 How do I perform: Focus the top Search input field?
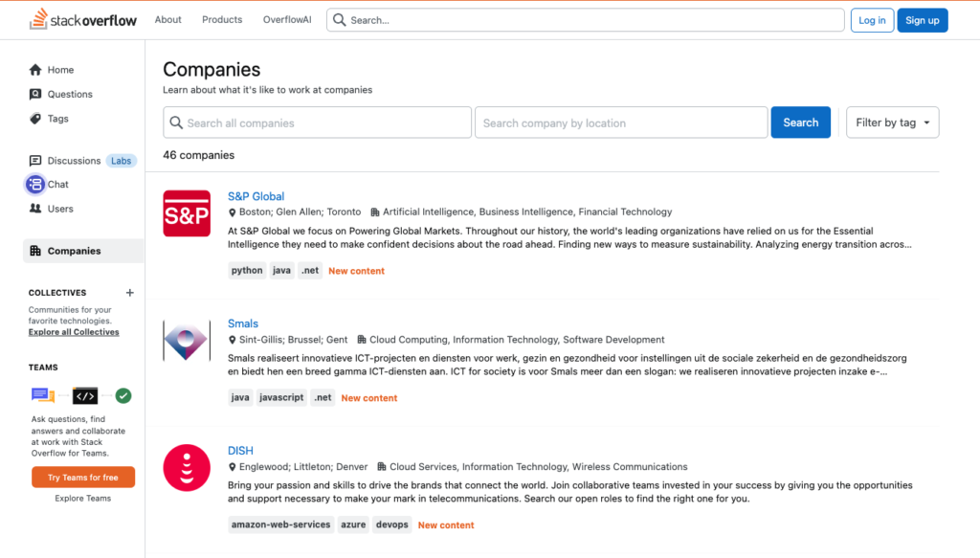point(585,20)
